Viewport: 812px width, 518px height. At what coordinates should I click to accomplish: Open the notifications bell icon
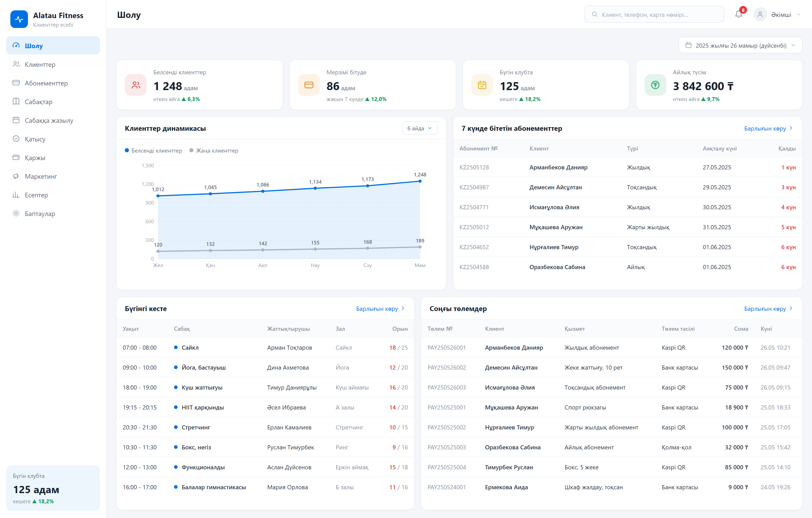(738, 15)
